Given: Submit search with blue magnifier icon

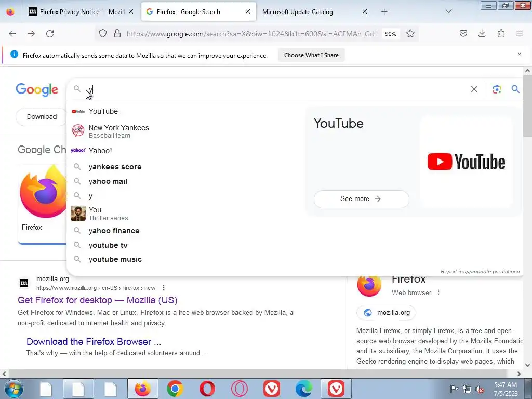Looking at the screenshot, I should (x=515, y=89).
